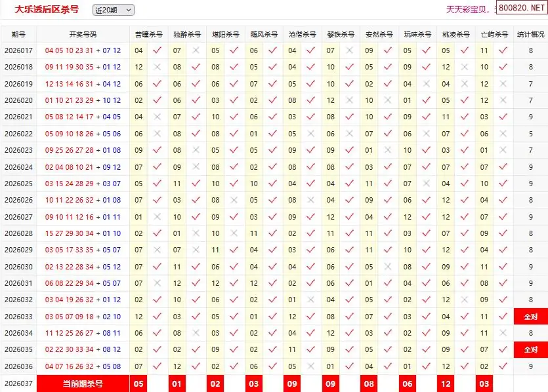The image size is (548, 392).
Task: Click checkmark for 亡屿 in issue 2026033
Action: [503, 317]
